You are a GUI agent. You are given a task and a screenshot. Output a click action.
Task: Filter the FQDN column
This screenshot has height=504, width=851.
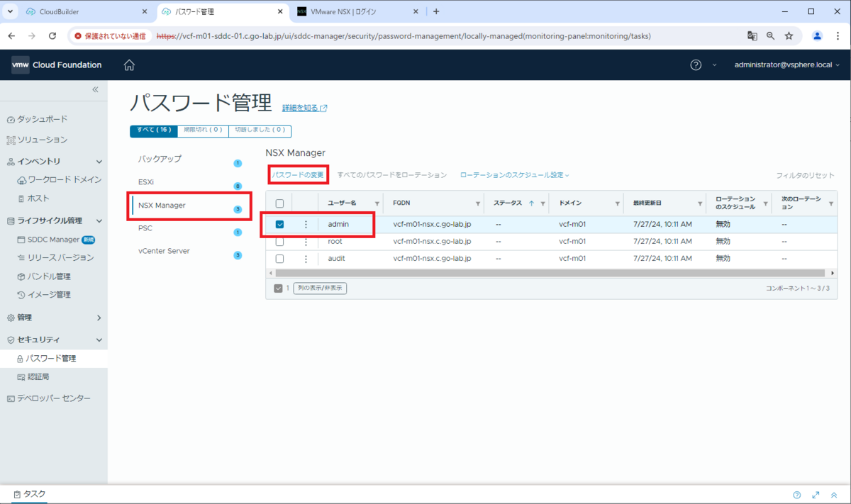tap(478, 203)
